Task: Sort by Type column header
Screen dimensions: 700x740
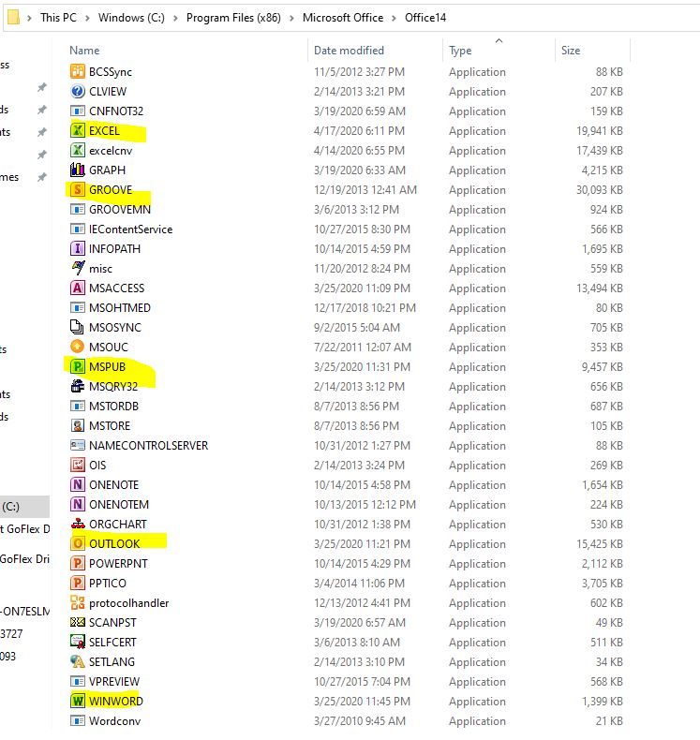Action: (x=460, y=50)
